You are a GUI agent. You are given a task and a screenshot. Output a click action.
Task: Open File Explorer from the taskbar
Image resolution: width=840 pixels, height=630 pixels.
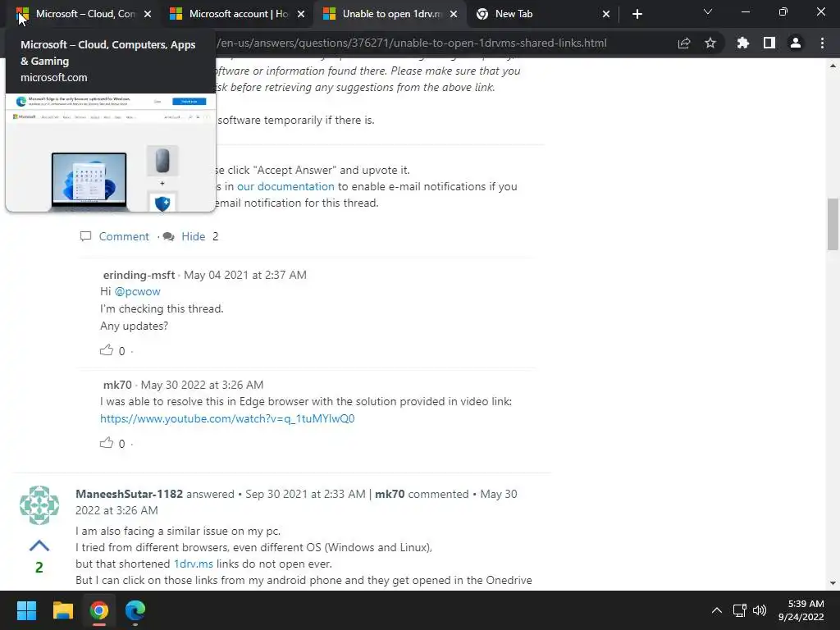click(x=62, y=610)
